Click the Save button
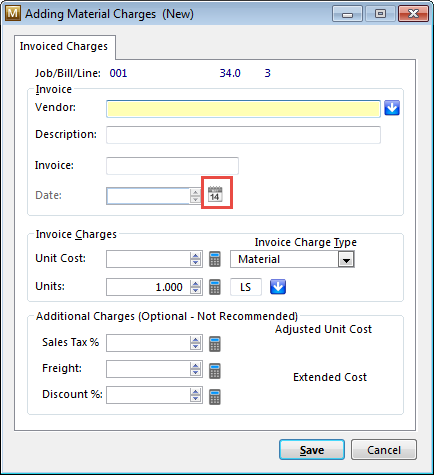The width and height of the screenshot is (434, 475). pos(312,450)
